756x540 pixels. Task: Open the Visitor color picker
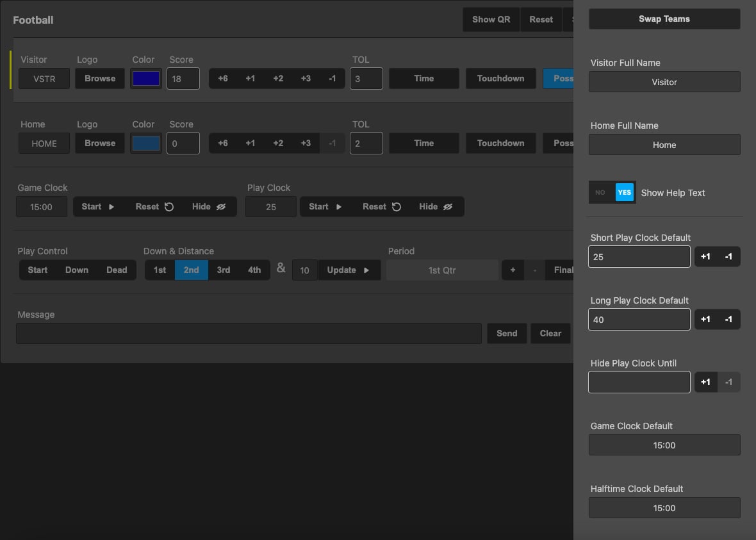pyautogui.click(x=145, y=79)
